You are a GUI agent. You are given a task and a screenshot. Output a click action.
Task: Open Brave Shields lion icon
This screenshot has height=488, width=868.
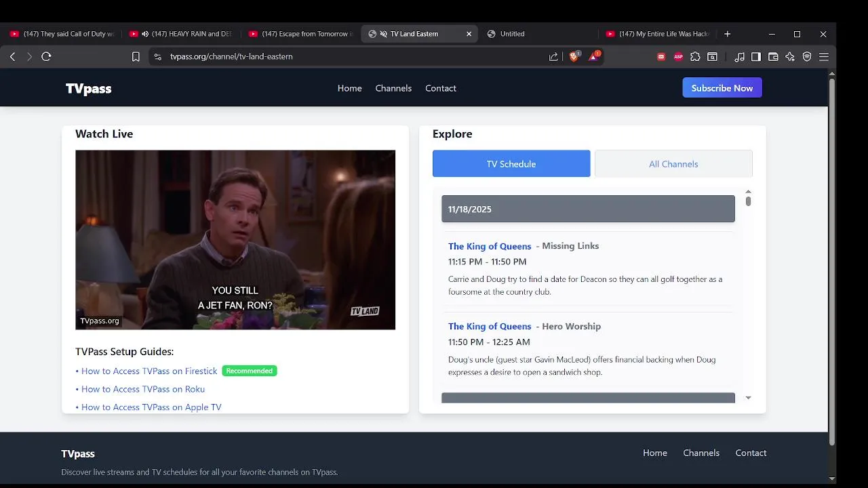574,57
